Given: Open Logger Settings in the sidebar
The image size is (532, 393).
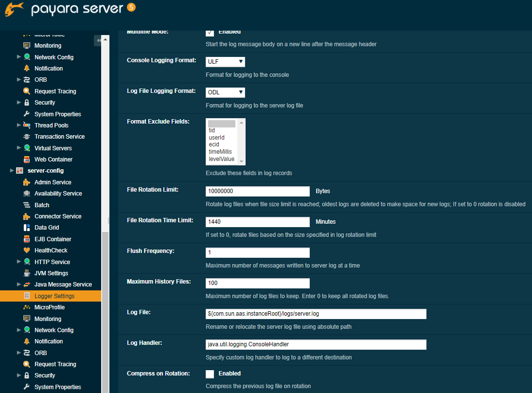Looking at the screenshot, I should pyautogui.click(x=54, y=296).
